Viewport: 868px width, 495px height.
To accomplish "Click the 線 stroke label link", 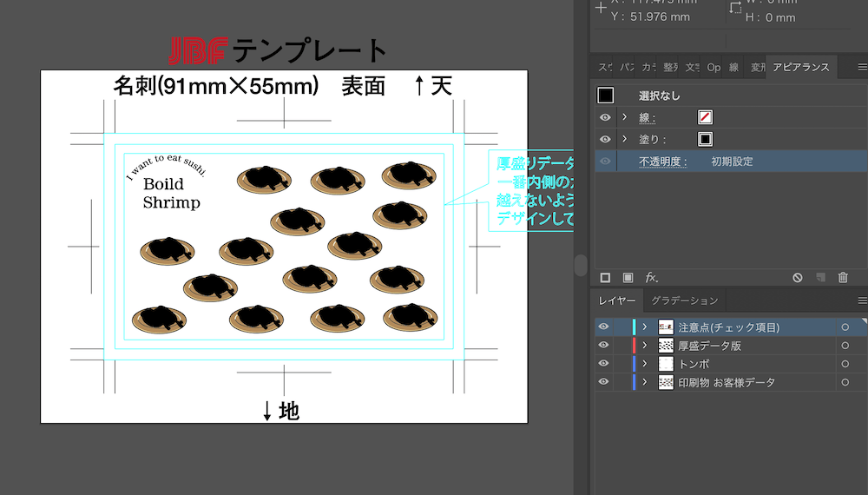I will [648, 117].
